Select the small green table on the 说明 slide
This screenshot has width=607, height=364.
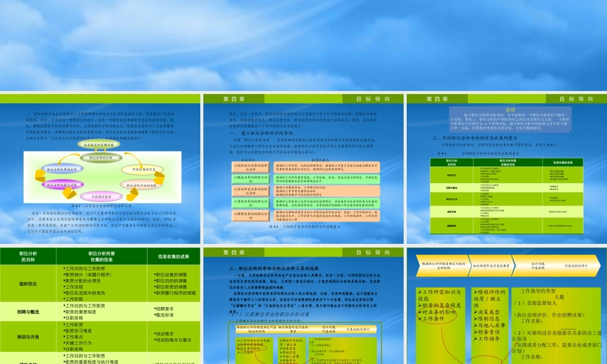pos(507,196)
